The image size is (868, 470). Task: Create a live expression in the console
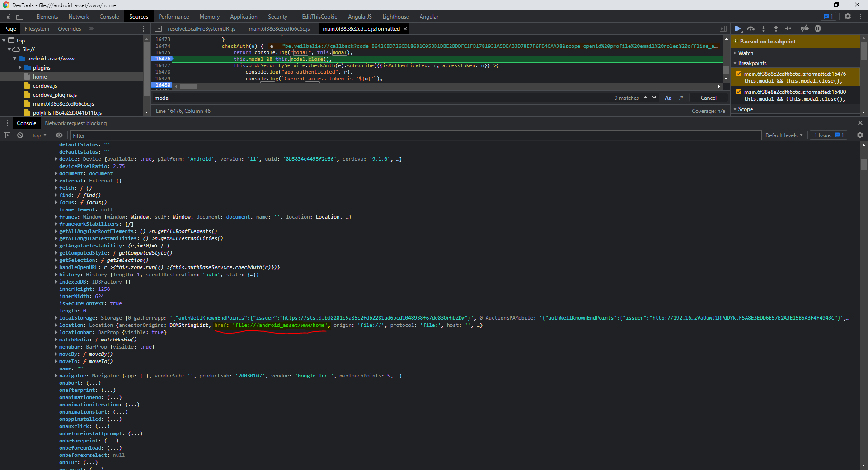pos(59,135)
